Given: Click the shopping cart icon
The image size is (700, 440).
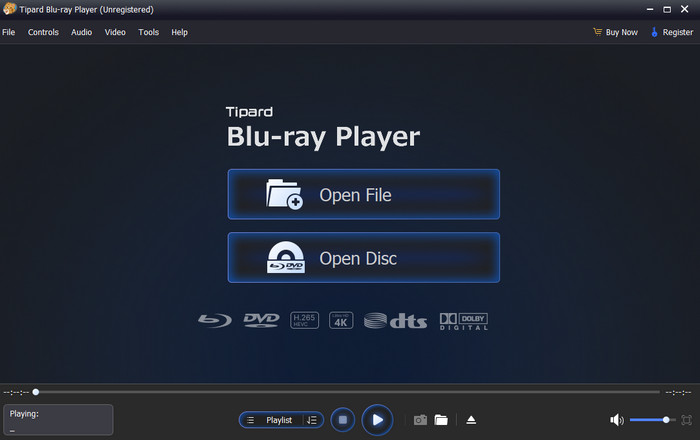Looking at the screenshot, I should point(597,32).
